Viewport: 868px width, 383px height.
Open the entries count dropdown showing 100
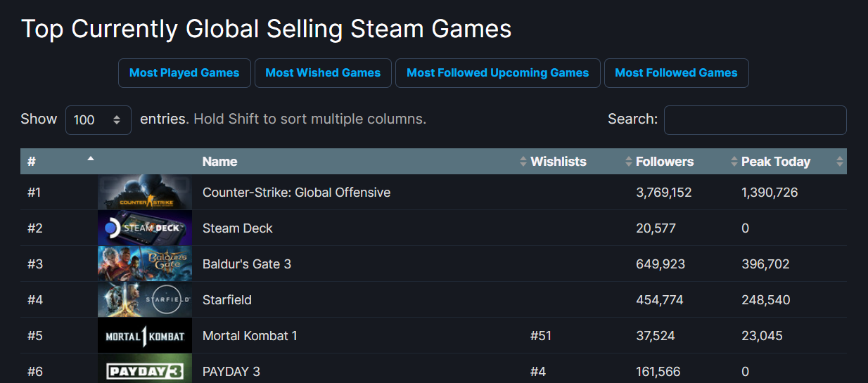click(98, 120)
